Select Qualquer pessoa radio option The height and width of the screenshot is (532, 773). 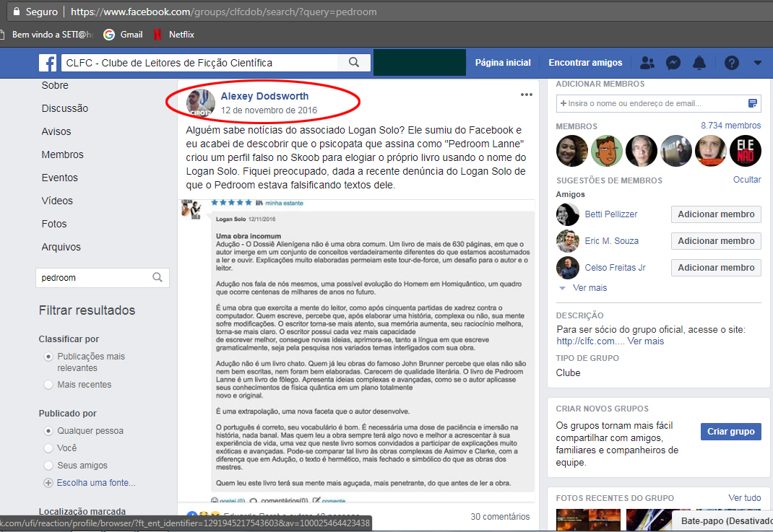48,431
